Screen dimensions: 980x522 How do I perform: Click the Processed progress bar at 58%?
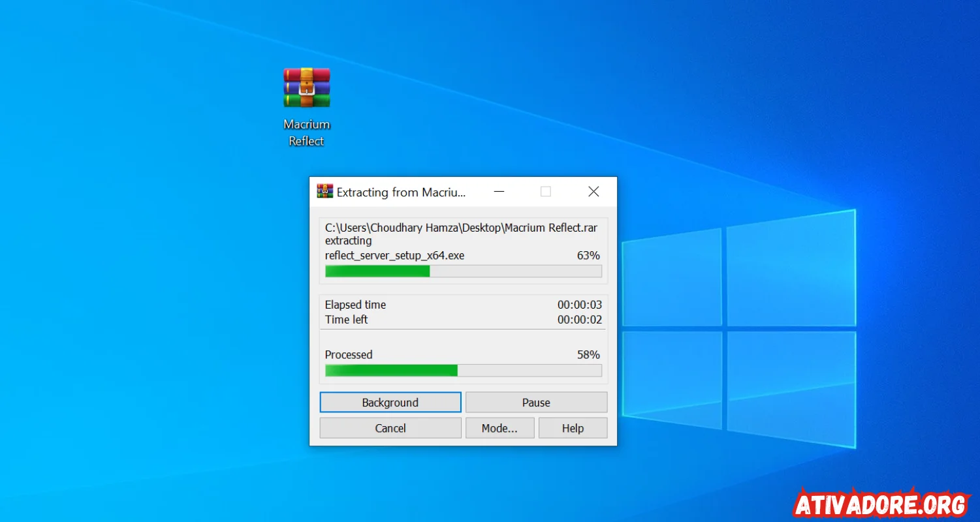tap(464, 371)
